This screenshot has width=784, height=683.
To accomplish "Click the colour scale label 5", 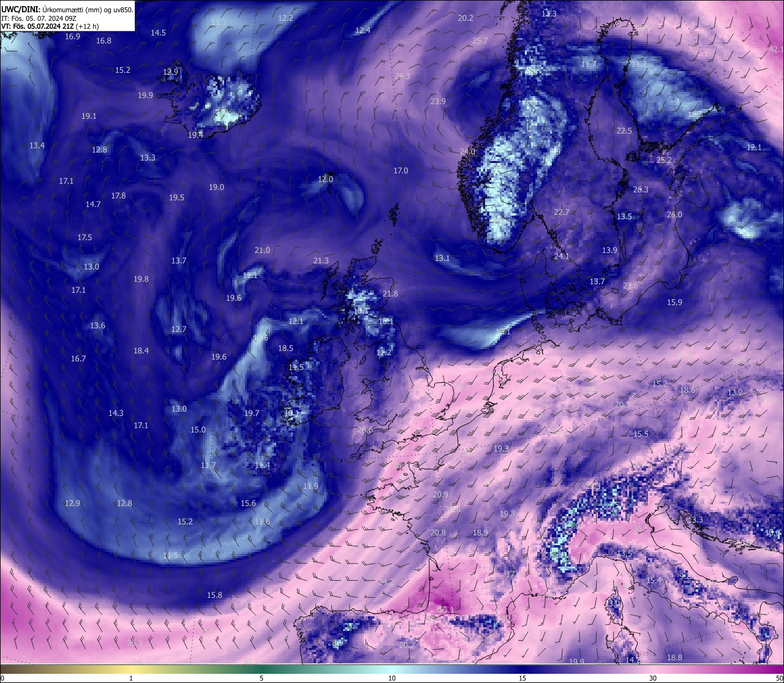I will [262, 678].
